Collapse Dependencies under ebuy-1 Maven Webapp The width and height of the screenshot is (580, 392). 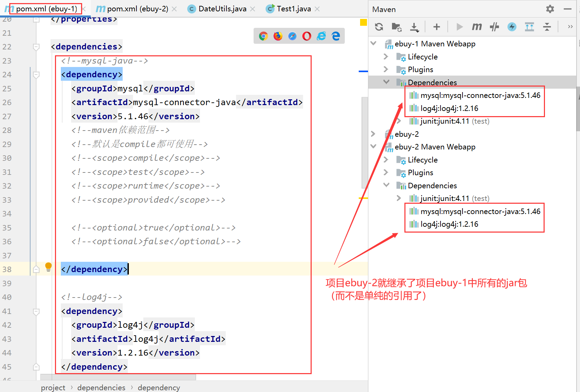tap(386, 82)
